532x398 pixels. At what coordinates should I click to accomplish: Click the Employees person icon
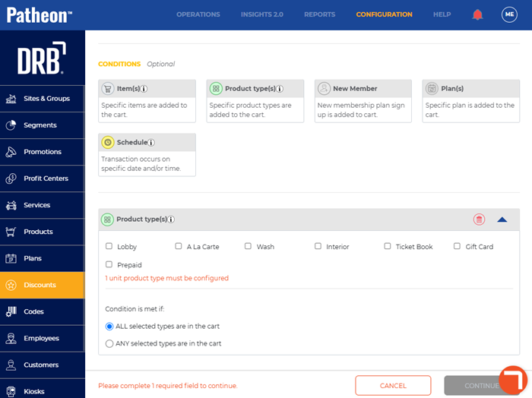click(x=11, y=338)
